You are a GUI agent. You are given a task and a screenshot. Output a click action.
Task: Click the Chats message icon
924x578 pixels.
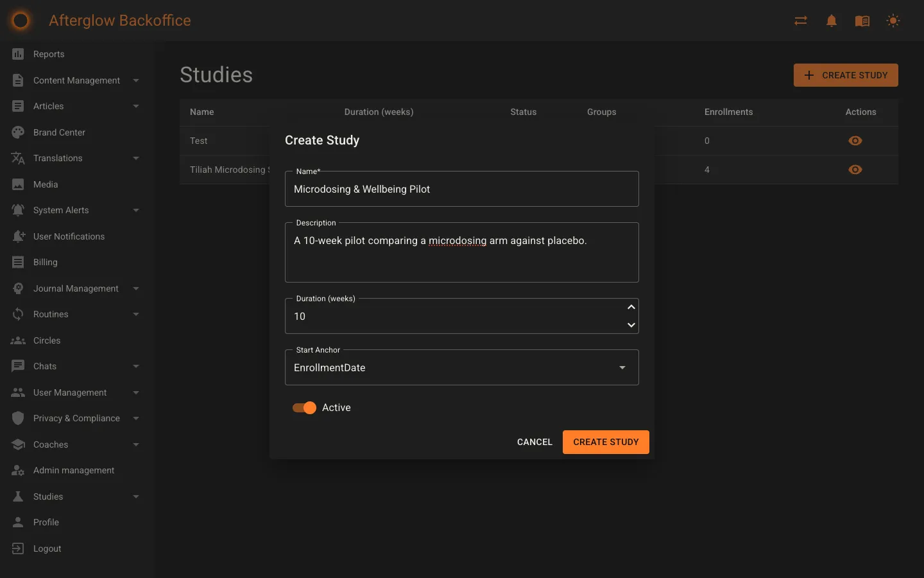(x=18, y=366)
